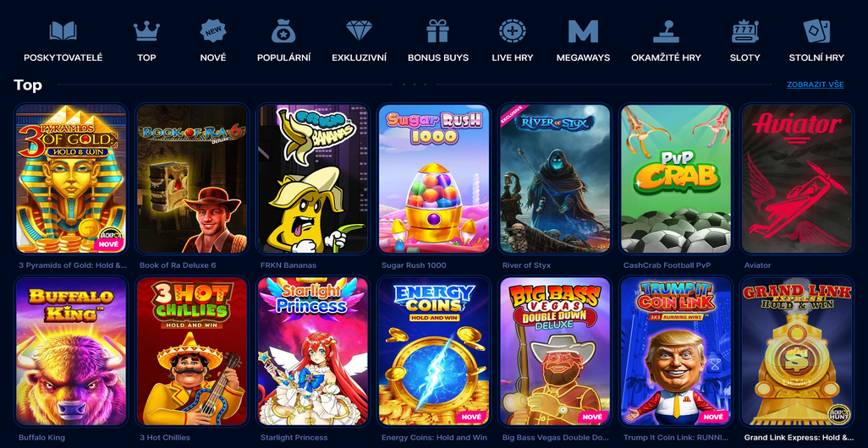
Task: Open the Sugar Rush 1000 game tile
Action: click(434, 178)
